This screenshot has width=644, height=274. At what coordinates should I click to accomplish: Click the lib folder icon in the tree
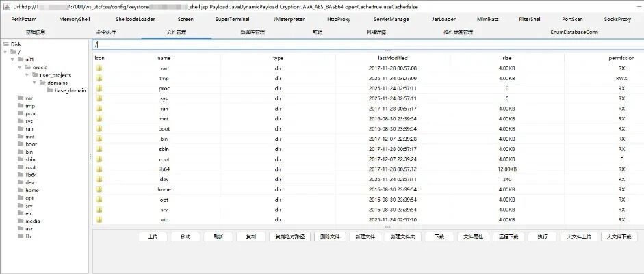click(21, 236)
